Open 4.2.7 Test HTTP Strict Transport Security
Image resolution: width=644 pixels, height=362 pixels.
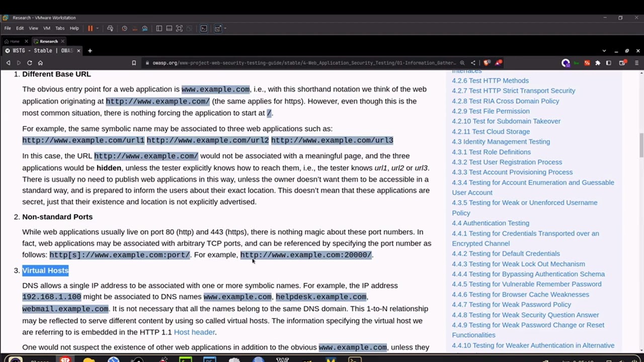coord(513,90)
